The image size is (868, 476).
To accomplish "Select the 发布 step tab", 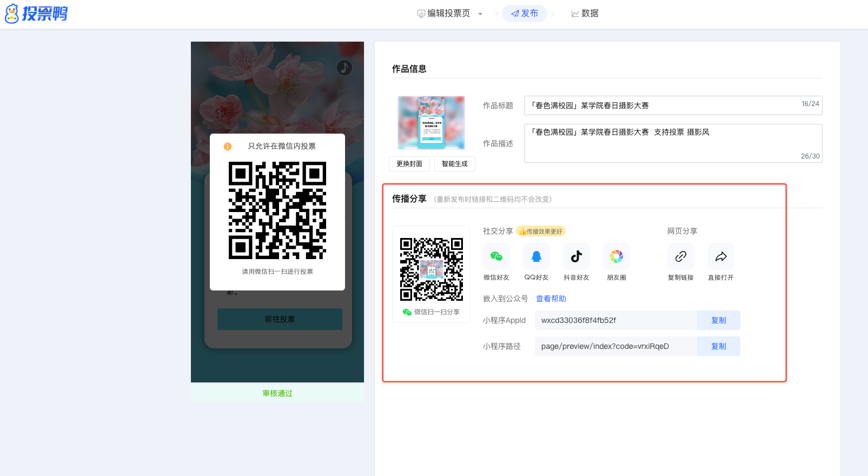I will (x=524, y=14).
